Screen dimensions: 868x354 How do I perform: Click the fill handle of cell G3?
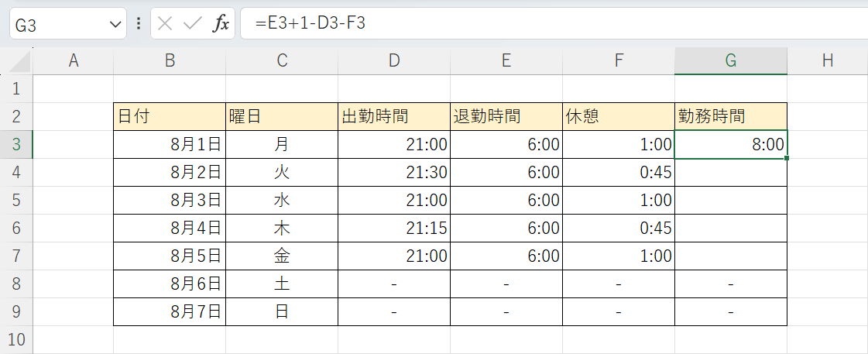[x=787, y=158]
